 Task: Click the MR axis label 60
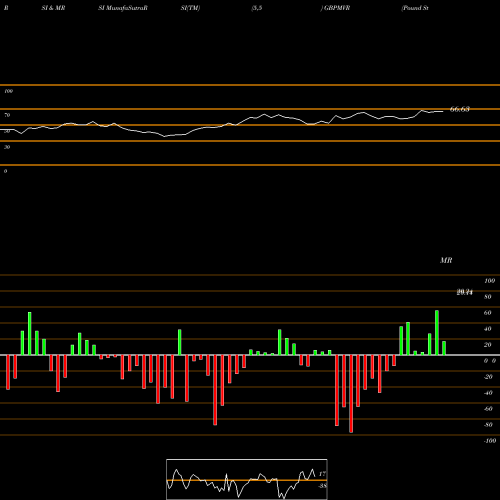(x=488, y=313)
